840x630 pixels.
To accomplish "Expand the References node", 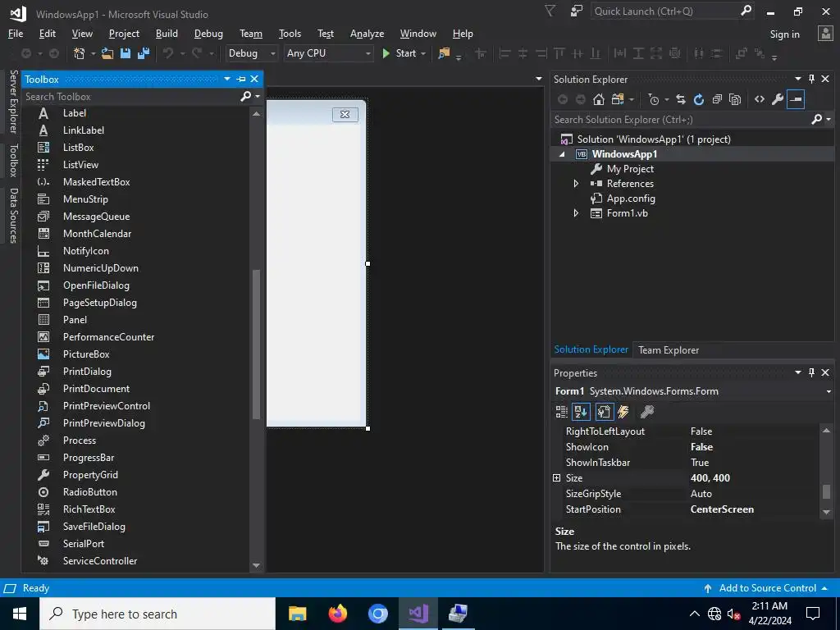I will point(576,184).
